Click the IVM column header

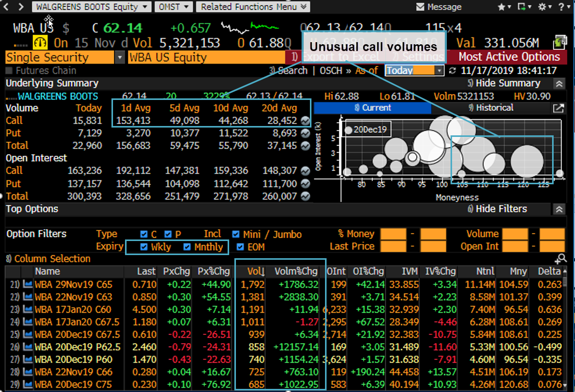pyautogui.click(x=409, y=271)
